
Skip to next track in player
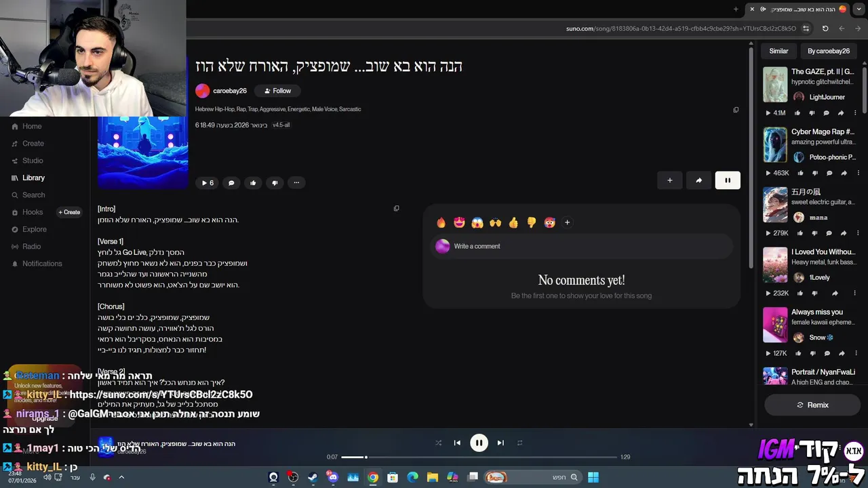point(500,443)
